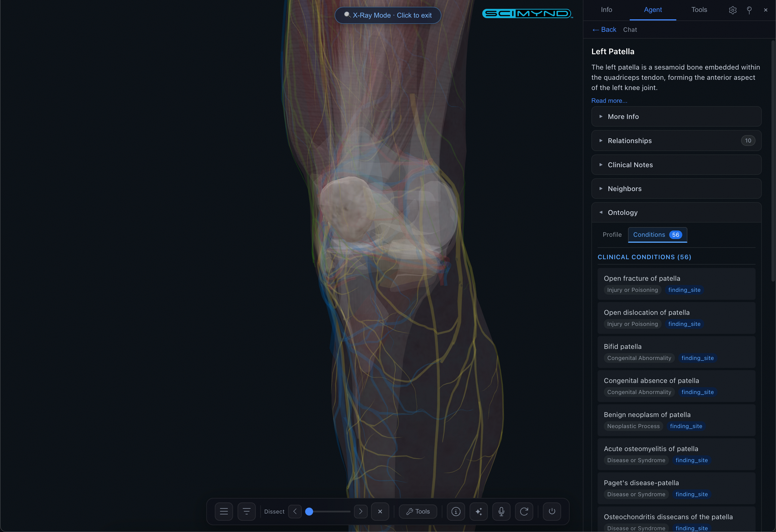Click the Read more link
Screen dimensions: 776x532
coord(609,101)
